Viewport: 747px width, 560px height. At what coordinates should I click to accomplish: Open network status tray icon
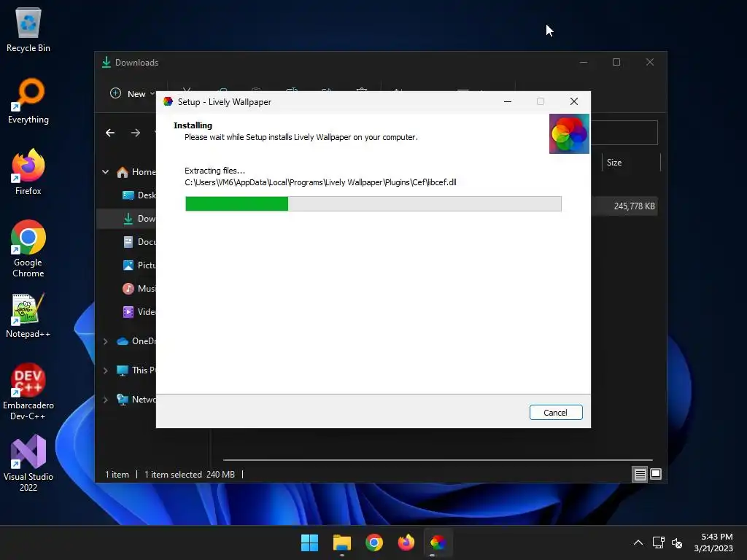click(659, 542)
